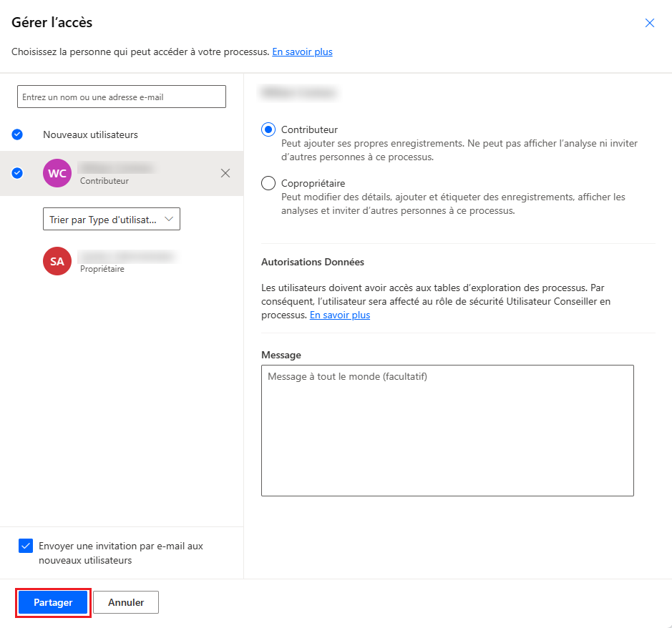The height and width of the screenshot is (628, 672).
Task: Open the Trier par Type d'utilisateur dropdown
Action: pyautogui.click(x=112, y=219)
